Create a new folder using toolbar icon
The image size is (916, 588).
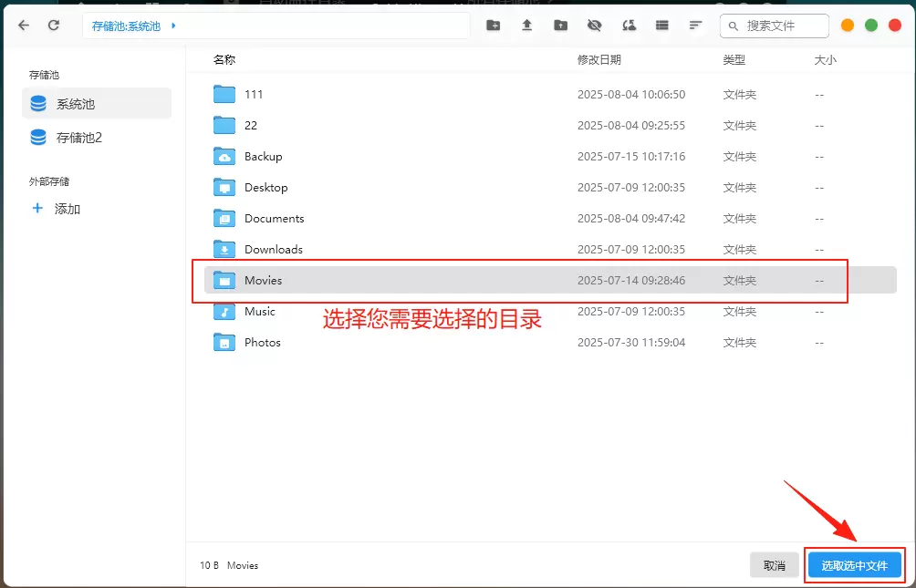pyautogui.click(x=494, y=26)
